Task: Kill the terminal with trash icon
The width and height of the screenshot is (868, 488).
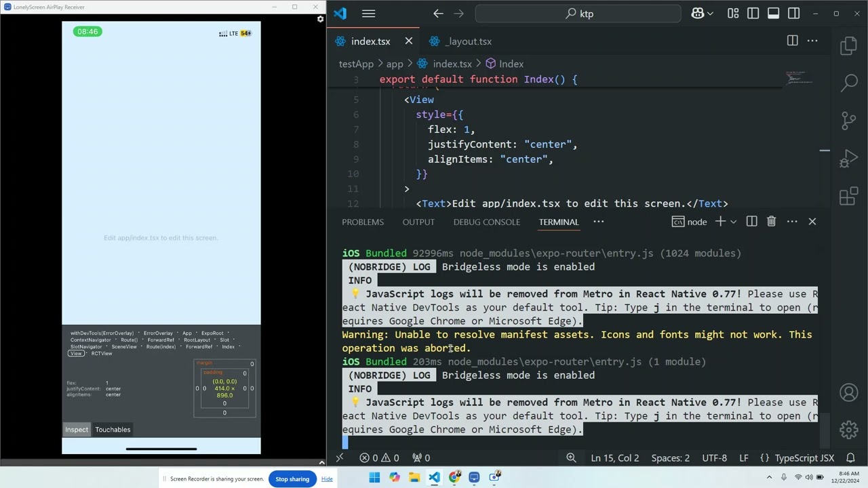Action: (x=771, y=222)
